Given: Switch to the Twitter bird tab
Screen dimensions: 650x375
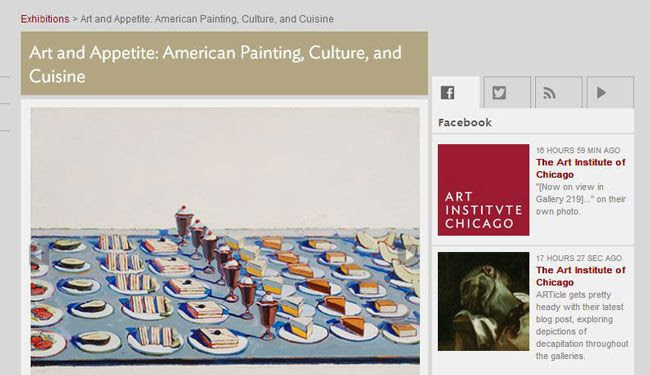Looking at the screenshot, I should click(x=499, y=92).
